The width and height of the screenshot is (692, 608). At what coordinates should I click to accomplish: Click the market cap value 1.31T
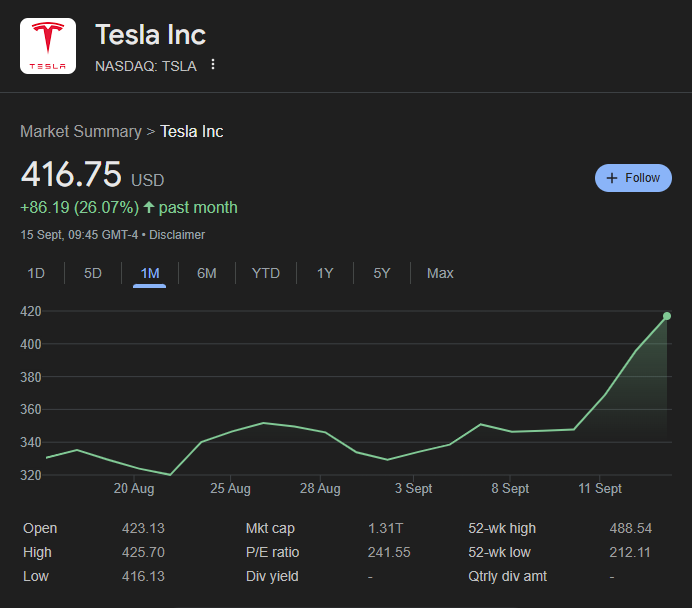coord(386,528)
